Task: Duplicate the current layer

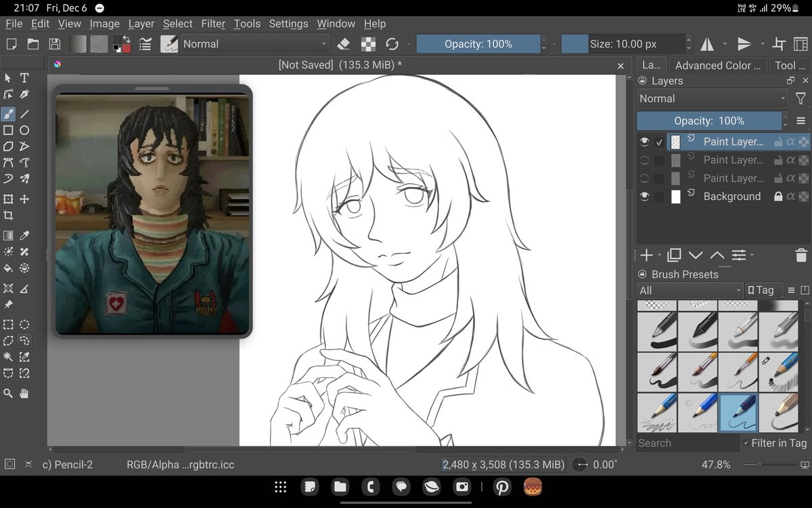Action: click(674, 255)
